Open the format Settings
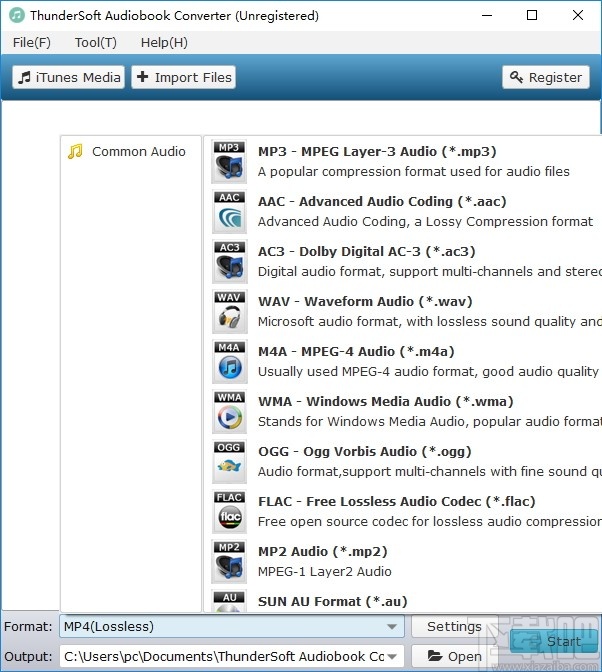The height and width of the screenshot is (672, 602). point(454,627)
